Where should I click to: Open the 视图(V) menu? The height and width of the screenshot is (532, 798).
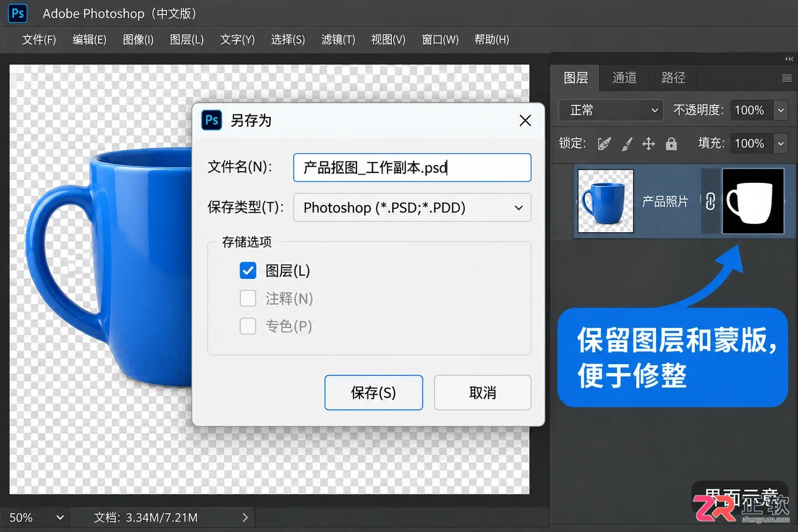(388, 39)
